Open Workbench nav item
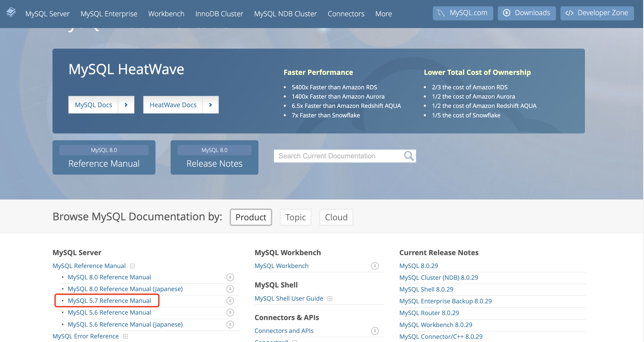The height and width of the screenshot is (342, 644). [x=166, y=14]
